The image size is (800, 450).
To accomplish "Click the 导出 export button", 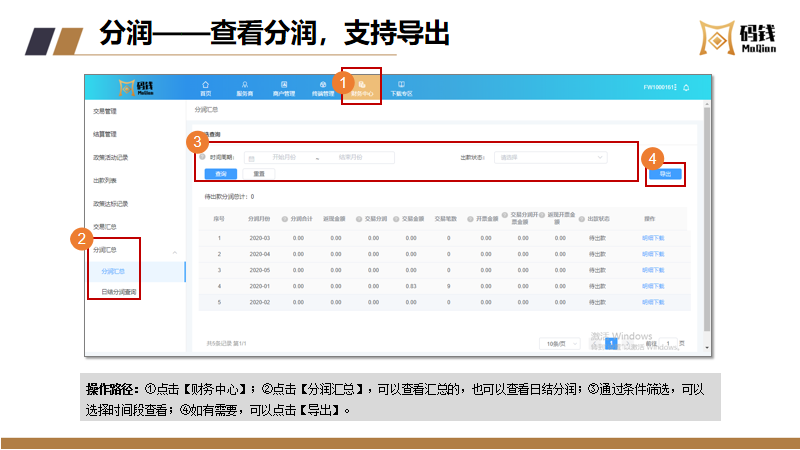I will [665, 174].
